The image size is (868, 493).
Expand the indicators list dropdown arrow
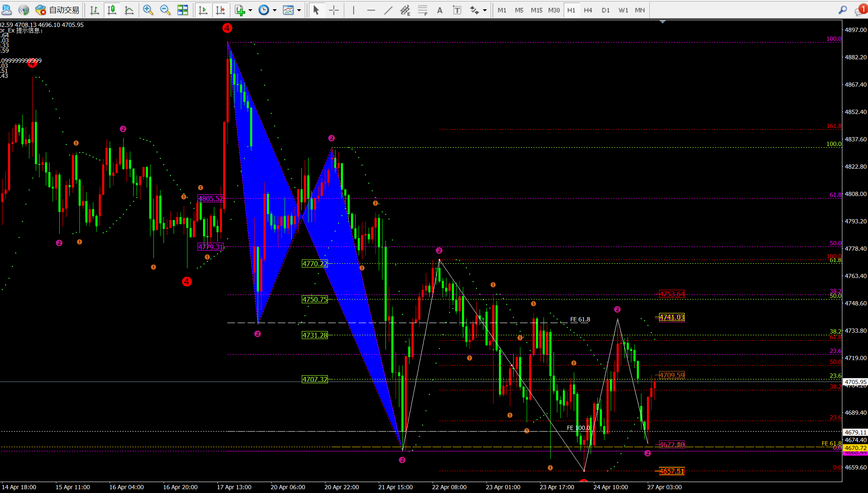click(250, 10)
